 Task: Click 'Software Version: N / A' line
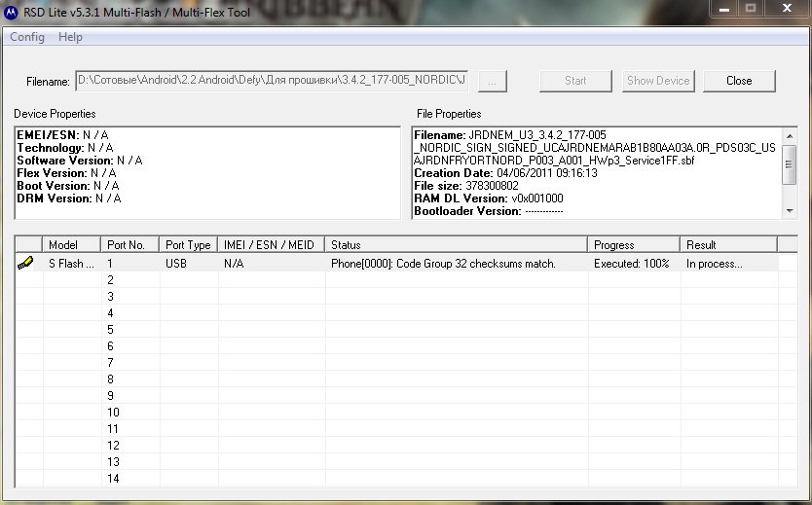pyautogui.click(x=79, y=161)
